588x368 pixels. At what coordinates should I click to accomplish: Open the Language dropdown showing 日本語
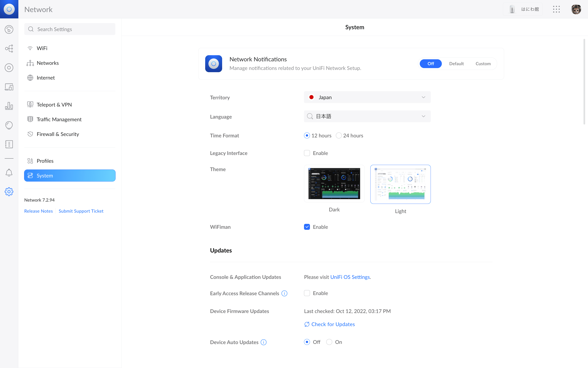(x=367, y=116)
